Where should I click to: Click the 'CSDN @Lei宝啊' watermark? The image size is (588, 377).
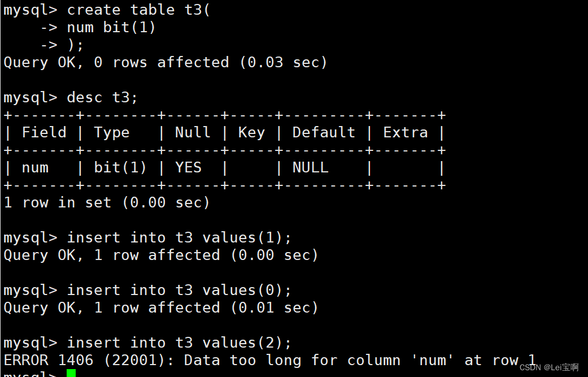click(548, 367)
